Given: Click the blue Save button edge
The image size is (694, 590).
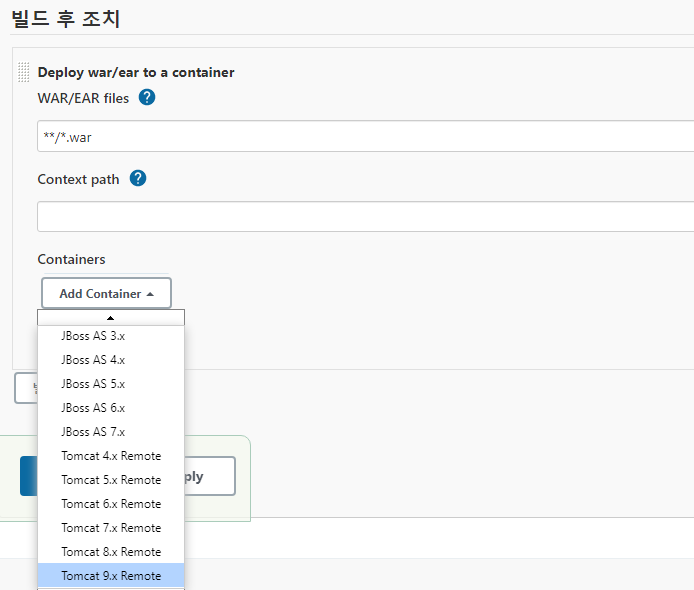Looking at the screenshot, I should (29, 476).
